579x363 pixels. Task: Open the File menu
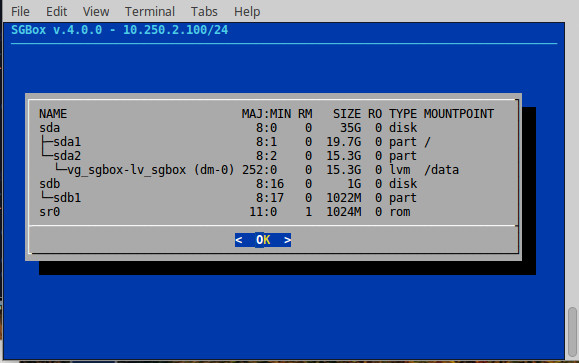[20, 11]
